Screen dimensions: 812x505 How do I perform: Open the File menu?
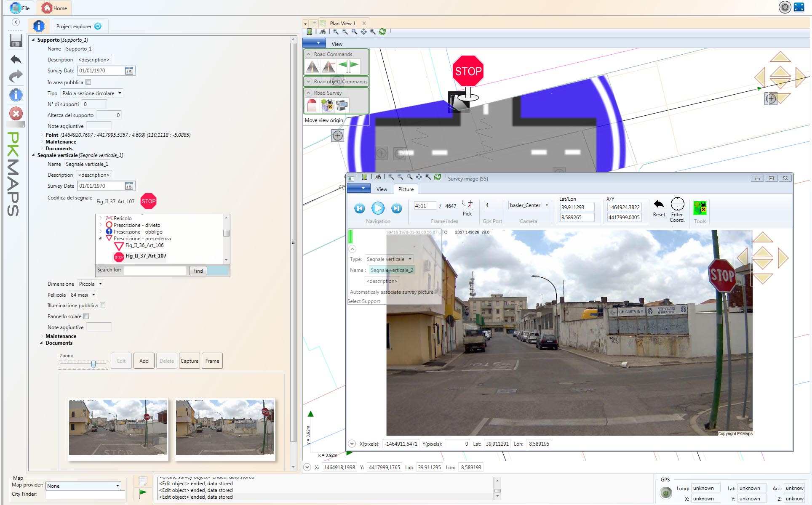pos(20,8)
